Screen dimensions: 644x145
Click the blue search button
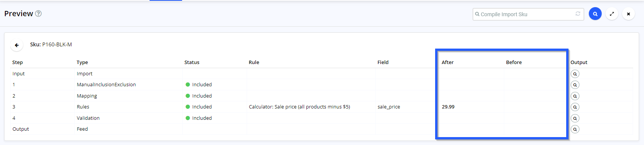click(595, 14)
